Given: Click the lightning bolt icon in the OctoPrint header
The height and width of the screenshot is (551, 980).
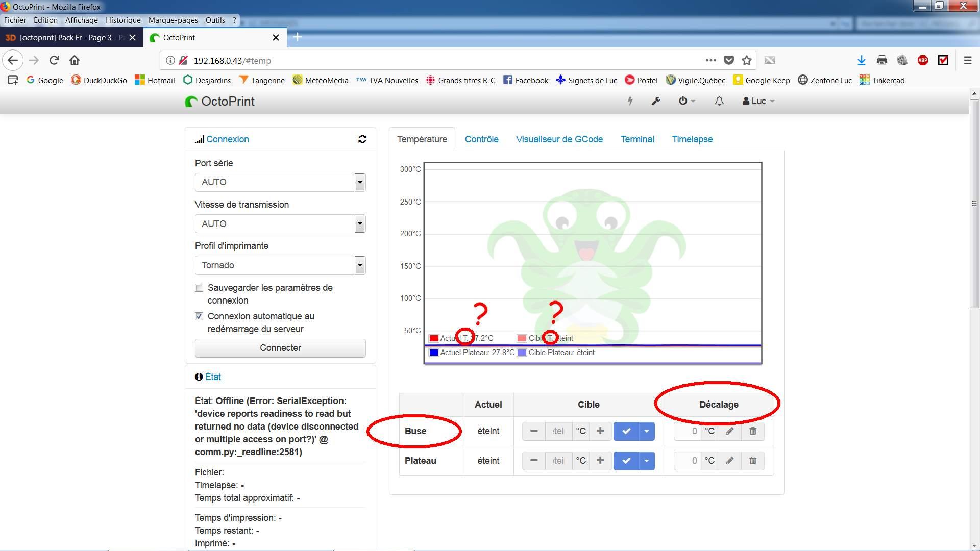Looking at the screenshot, I should [630, 101].
